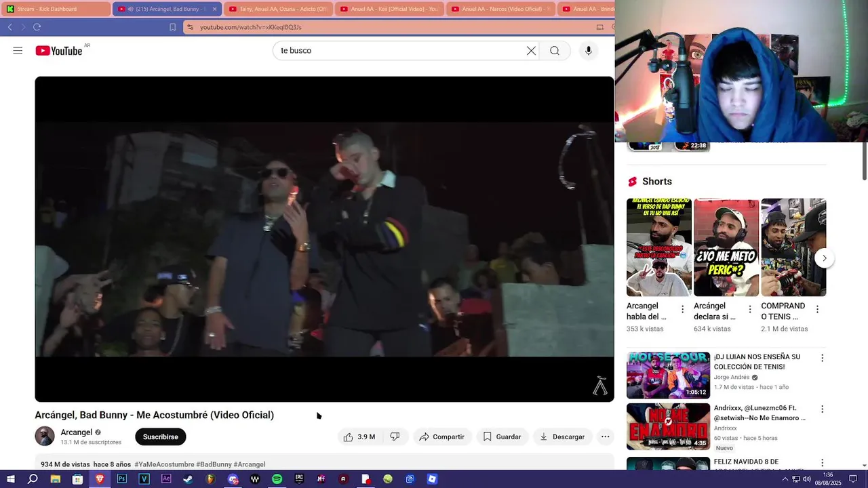The width and height of the screenshot is (868, 488).
Task: Open the 'No Me Enamoro' video thumbnail
Action: 668,426
